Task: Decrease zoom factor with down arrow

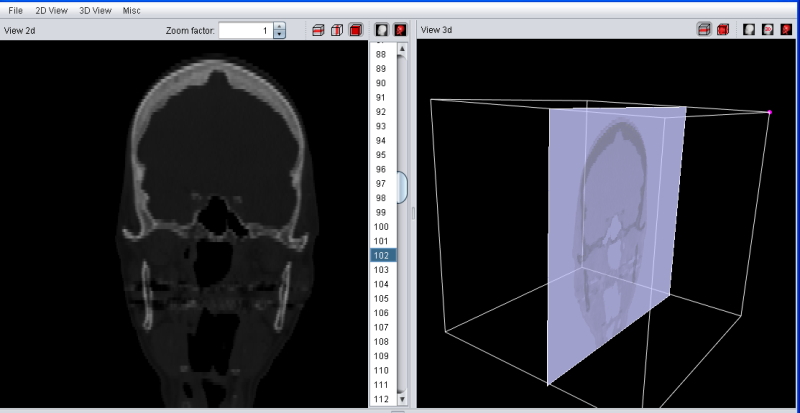Action: pyautogui.click(x=279, y=35)
